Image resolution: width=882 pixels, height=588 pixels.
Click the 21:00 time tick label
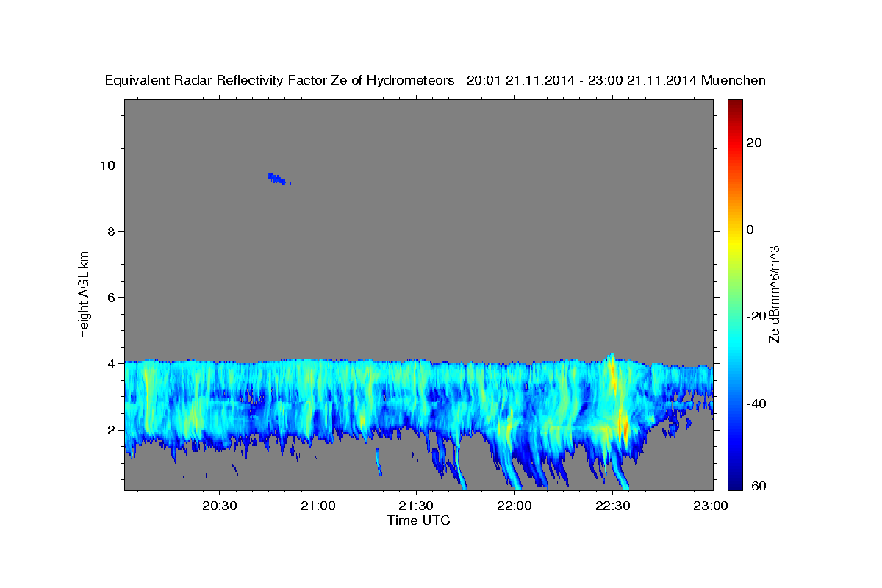pos(318,506)
